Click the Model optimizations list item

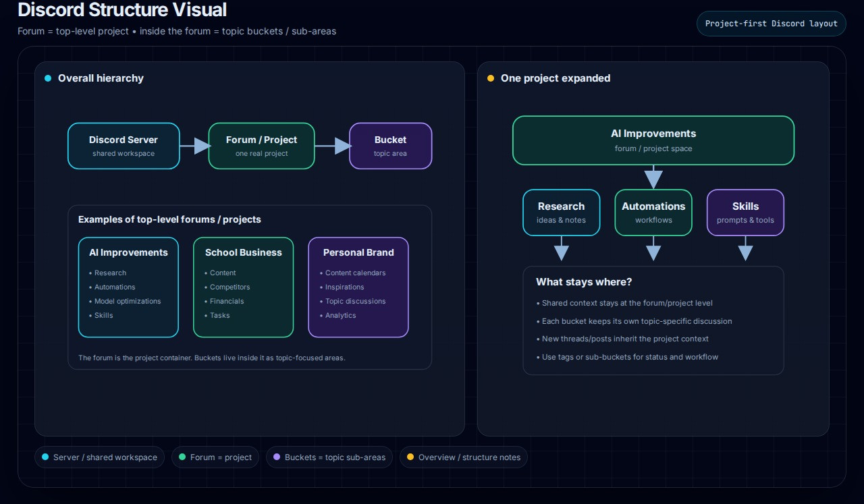pyautogui.click(x=125, y=302)
